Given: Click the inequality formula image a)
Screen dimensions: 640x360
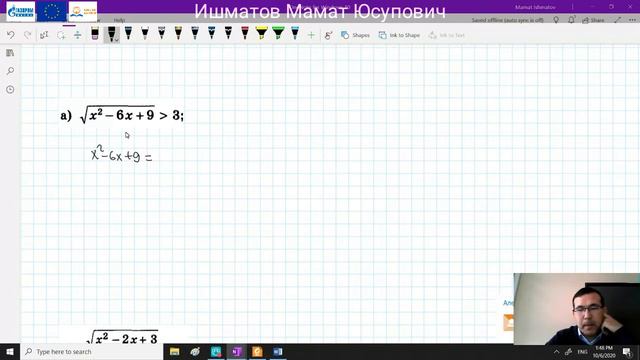Looking at the screenshot, I should tap(122, 115).
